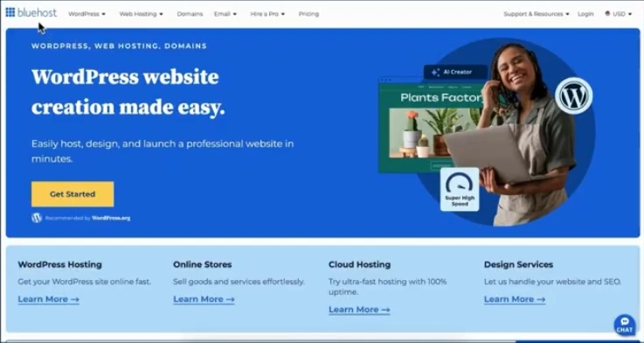Click Learn More under Cloud Hosting

359,310
